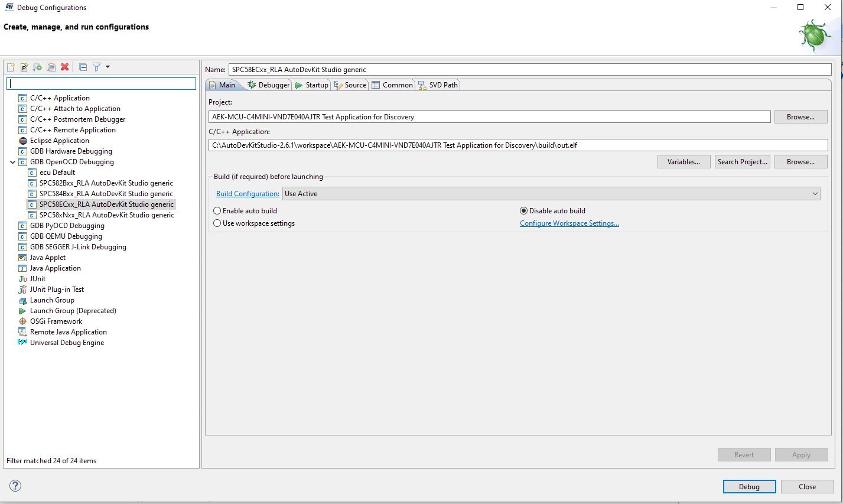Switch to the Startup tab
Screen dimensions: 843x504
[x=311, y=85]
